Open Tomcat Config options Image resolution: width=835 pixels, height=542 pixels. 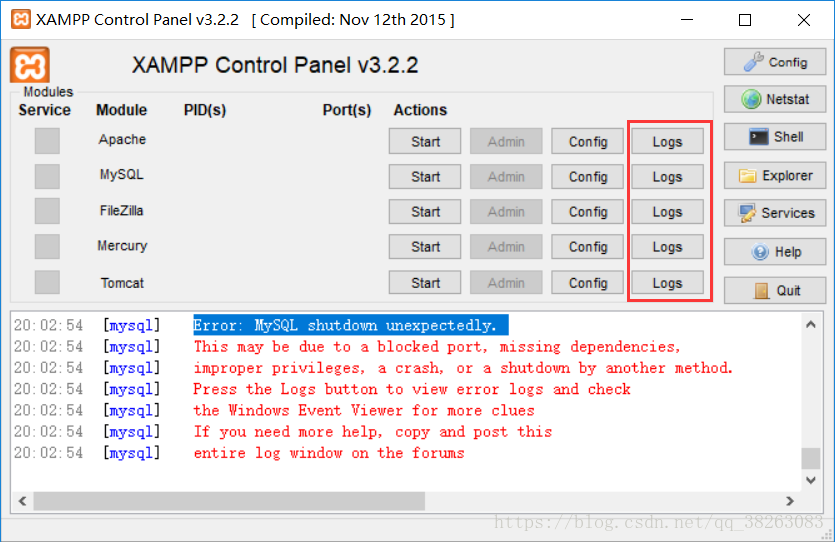pyautogui.click(x=587, y=282)
